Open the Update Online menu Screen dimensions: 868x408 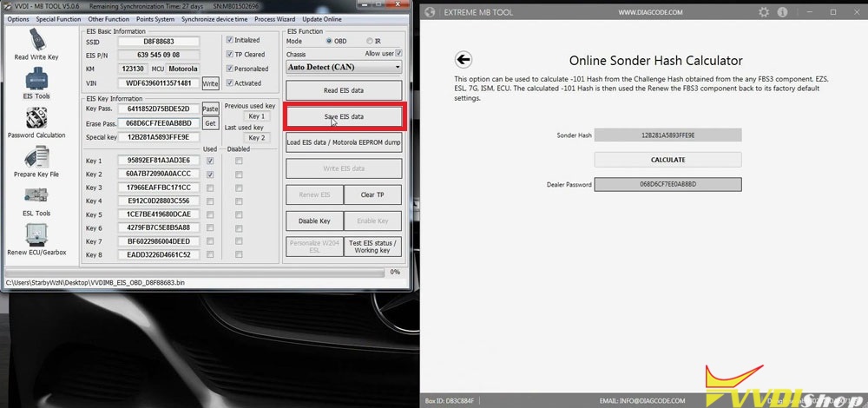(322, 19)
